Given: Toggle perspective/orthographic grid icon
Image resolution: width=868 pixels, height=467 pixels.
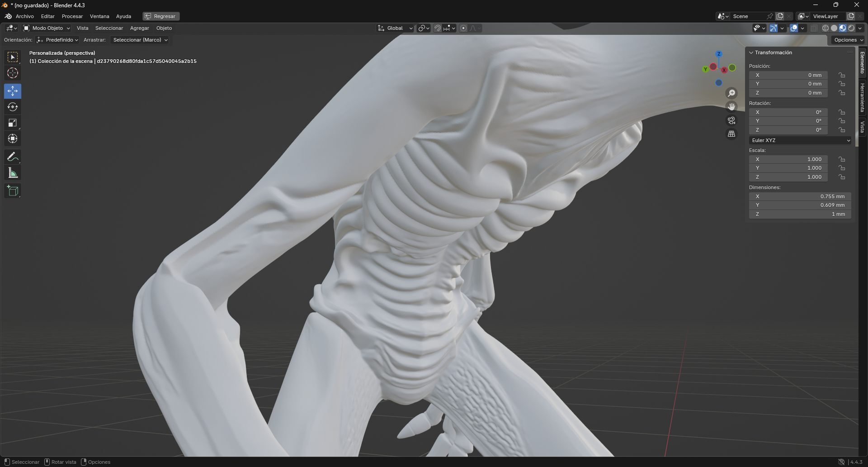Looking at the screenshot, I should pyautogui.click(x=731, y=134).
